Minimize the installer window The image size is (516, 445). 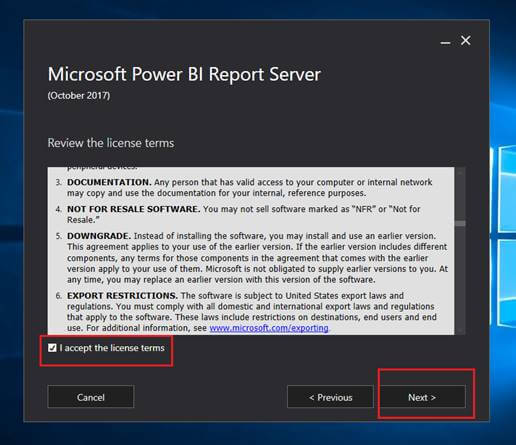point(445,42)
